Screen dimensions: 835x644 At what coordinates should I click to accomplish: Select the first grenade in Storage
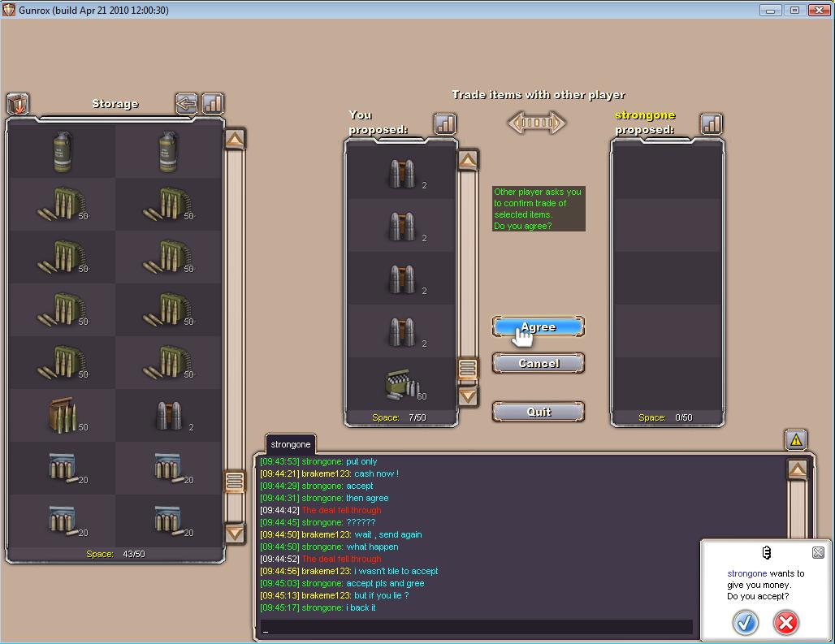63,151
